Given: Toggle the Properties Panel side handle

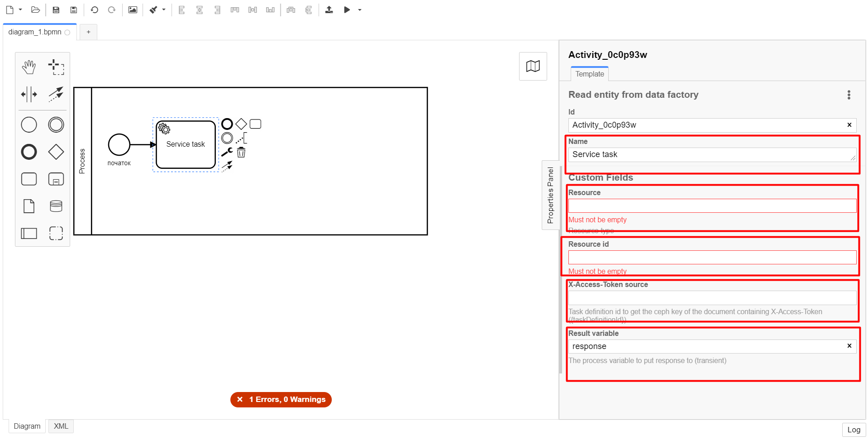Looking at the screenshot, I should (x=550, y=195).
